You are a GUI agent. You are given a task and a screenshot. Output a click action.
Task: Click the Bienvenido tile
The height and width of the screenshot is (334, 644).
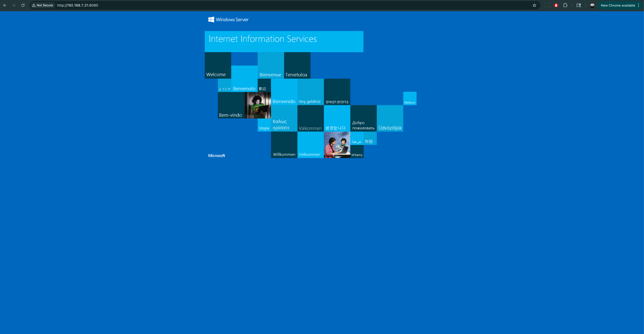(x=284, y=92)
